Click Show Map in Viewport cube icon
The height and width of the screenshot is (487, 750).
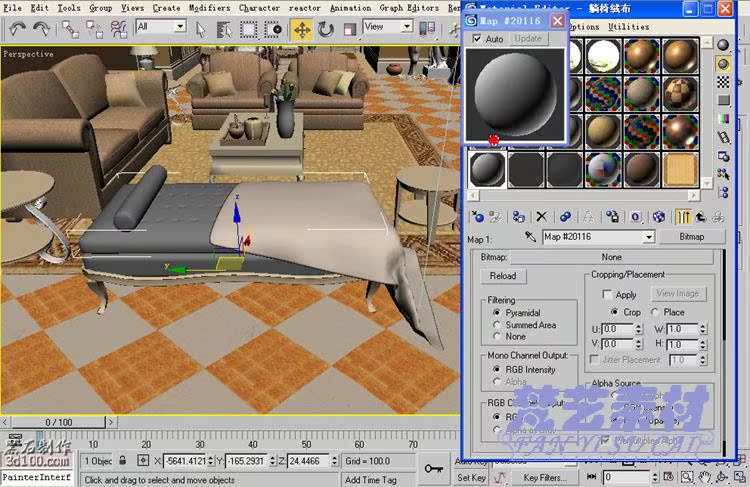[x=659, y=216]
